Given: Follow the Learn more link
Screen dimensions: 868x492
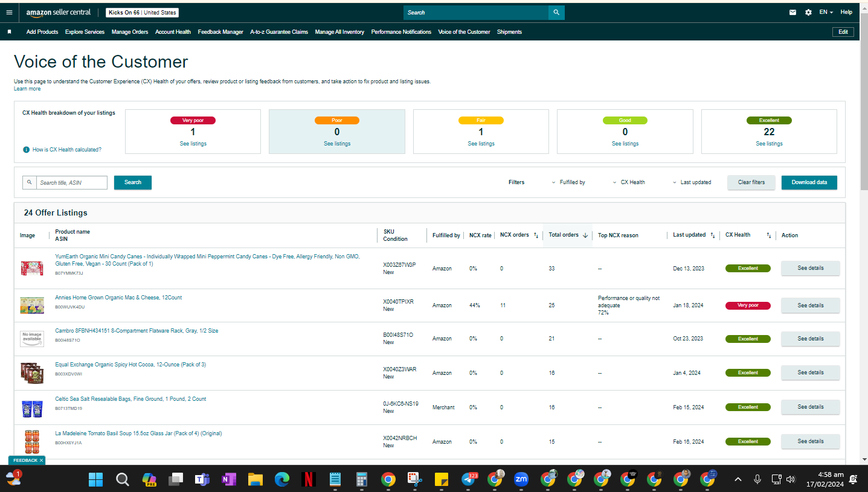Looking at the screenshot, I should pos(27,89).
